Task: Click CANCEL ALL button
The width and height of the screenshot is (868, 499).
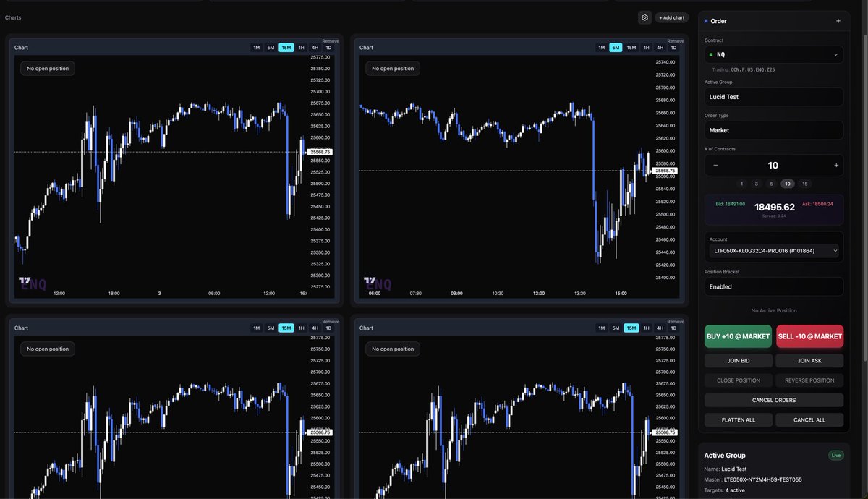Action: pos(809,419)
